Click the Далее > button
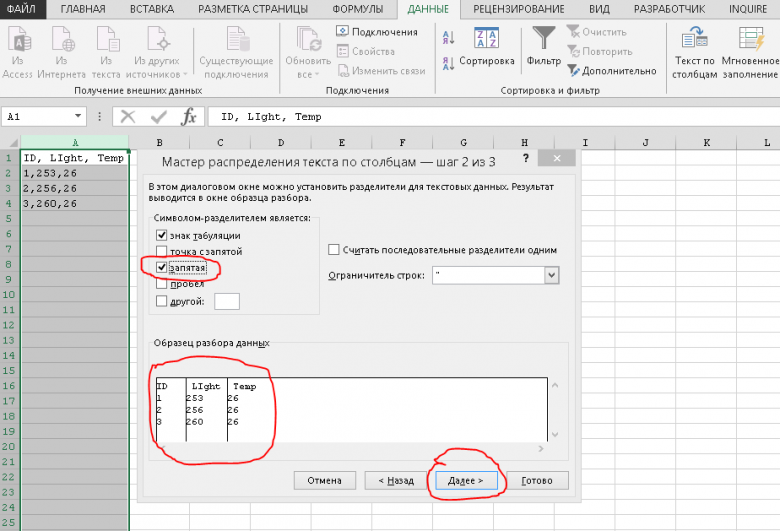 coord(466,481)
